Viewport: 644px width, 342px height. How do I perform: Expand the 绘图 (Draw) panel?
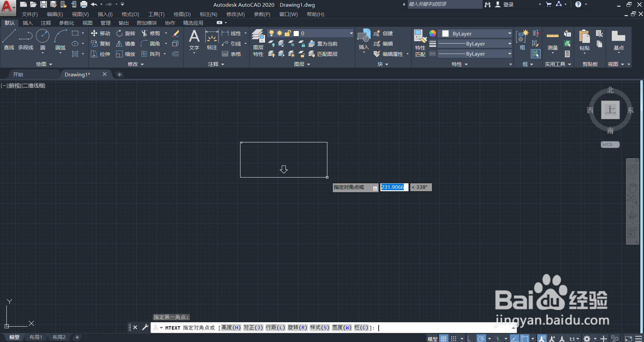click(x=44, y=64)
